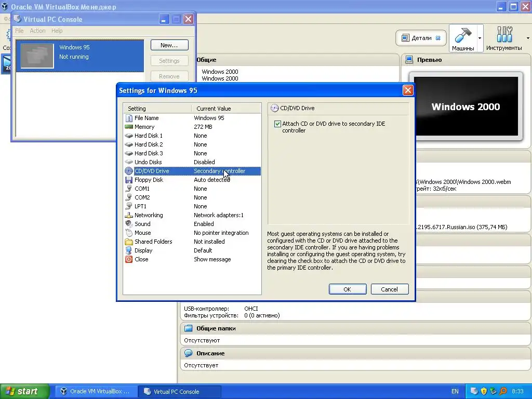Image resolution: width=532 pixels, height=399 pixels.
Task: Select Close Show message value
Action: coord(212,259)
